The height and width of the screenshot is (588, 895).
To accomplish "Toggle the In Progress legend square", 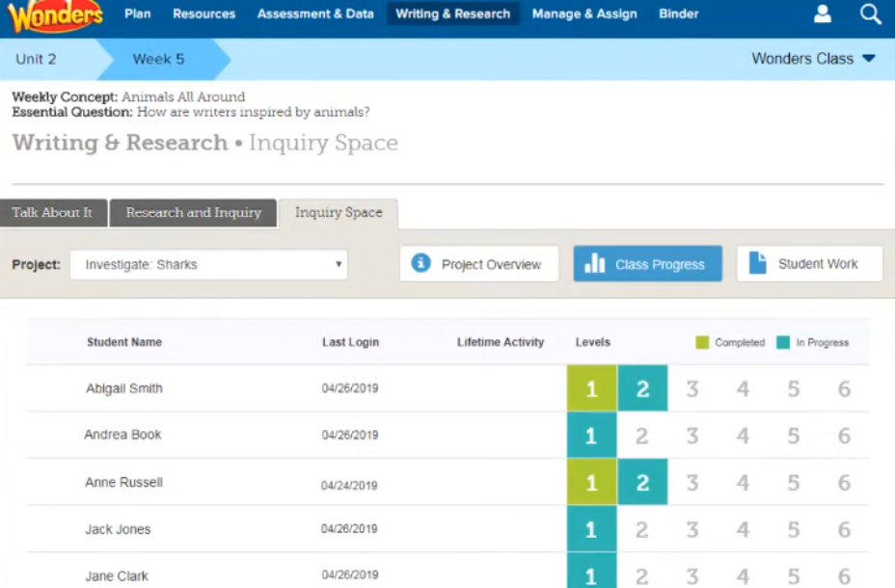I will (x=782, y=341).
